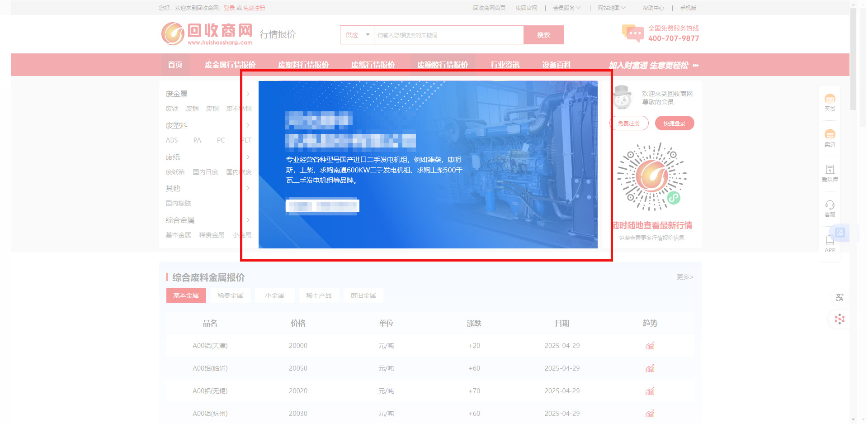
Task: Open the 卖货 sidebar icon
Action: click(x=830, y=138)
